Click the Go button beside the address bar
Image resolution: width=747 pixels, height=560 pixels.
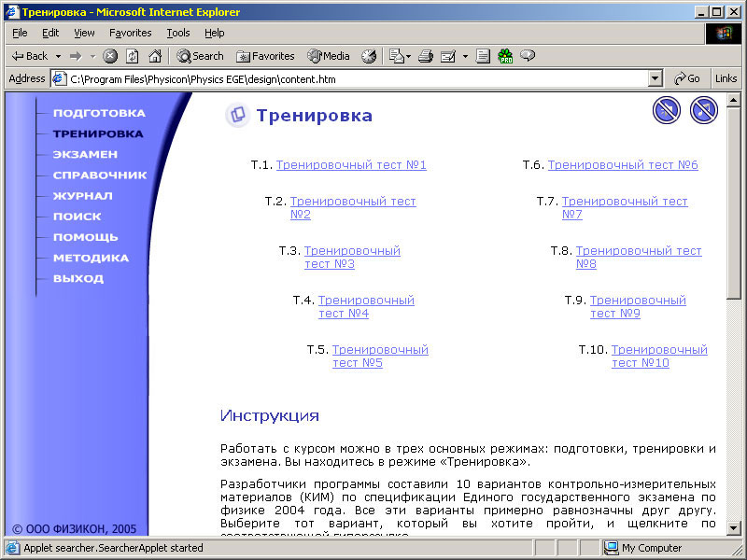687,78
